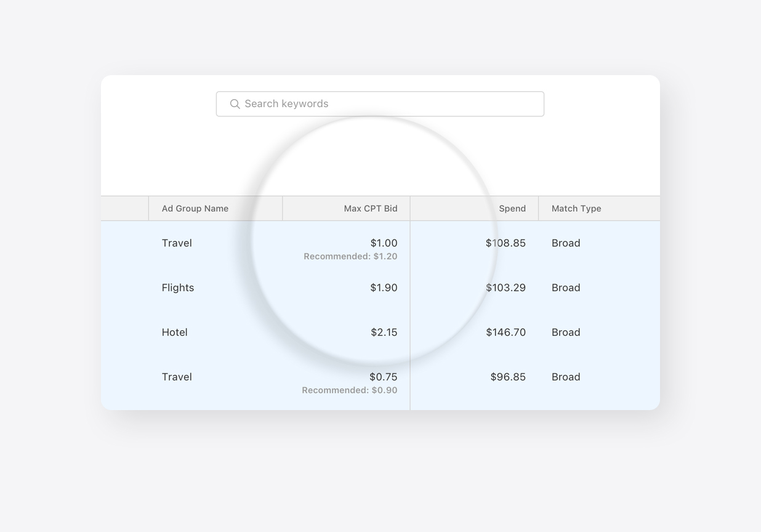Click the Hotel ad group name
This screenshot has height=532, width=761.
(174, 332)
